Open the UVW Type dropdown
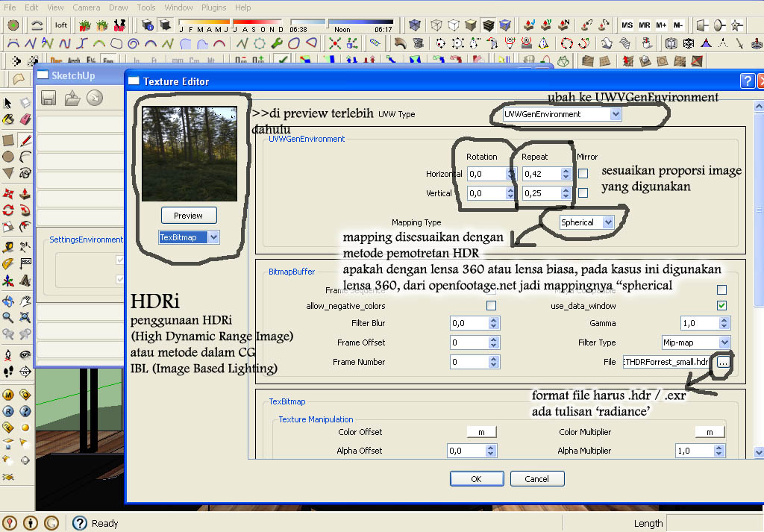764x532 pixels. pos(562,114)
